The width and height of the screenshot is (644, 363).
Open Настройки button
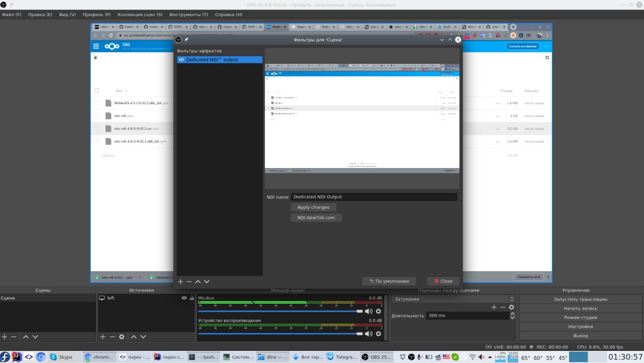click(x=580, y=326)
